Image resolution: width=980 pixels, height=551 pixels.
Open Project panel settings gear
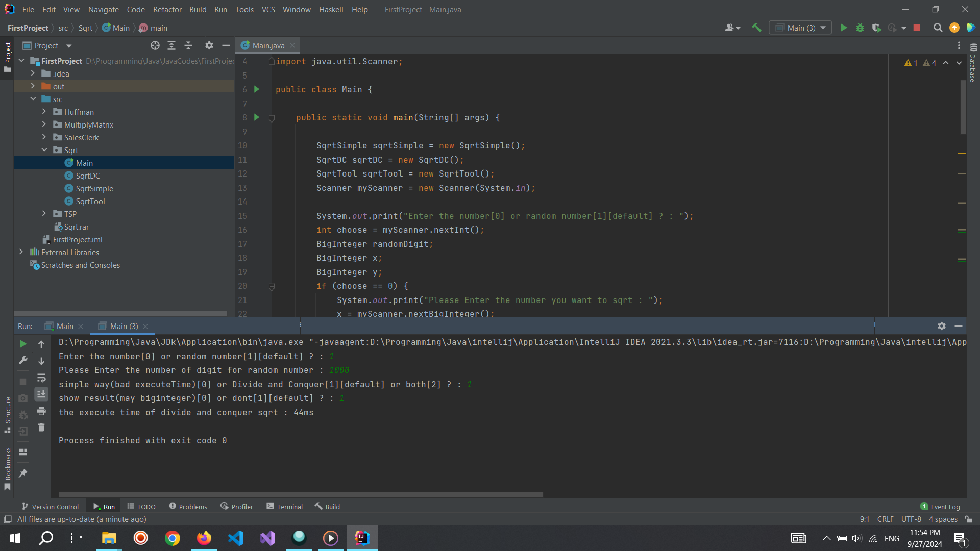(x=209, y=46)
